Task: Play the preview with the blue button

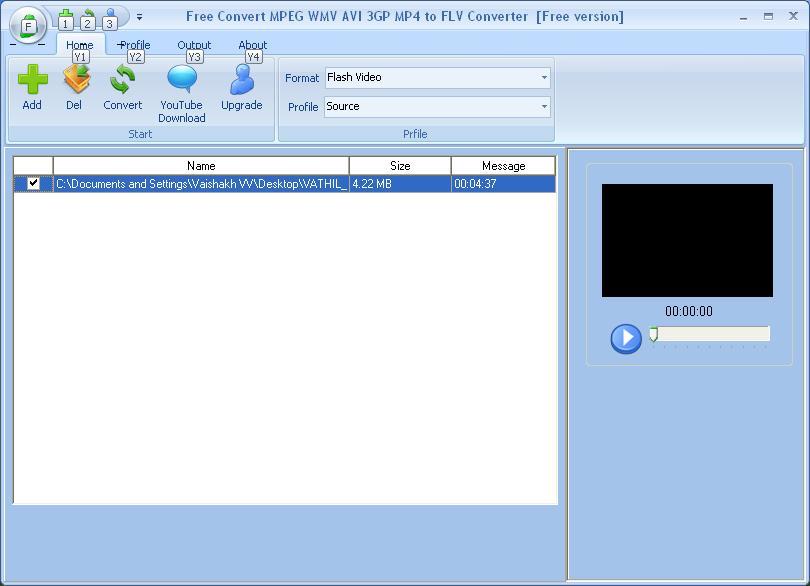Action: pos(626,338)
